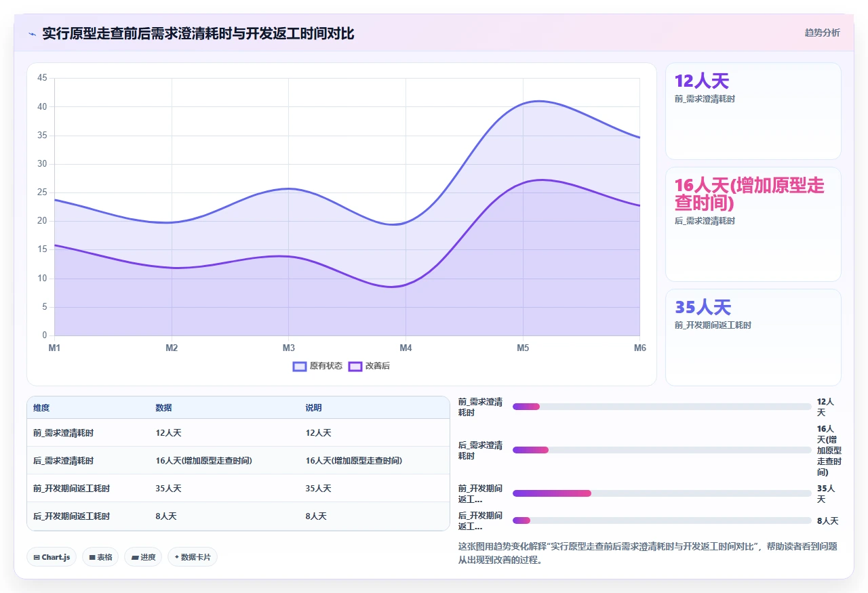Click the M2 x-axis label
The height and width of the screenshot is (593, 868).
(172, 348)
